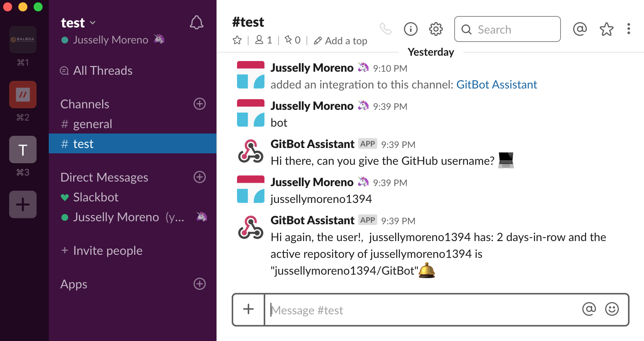
Task: Open emoji picker in message box
Action: (x=612, y=309)
